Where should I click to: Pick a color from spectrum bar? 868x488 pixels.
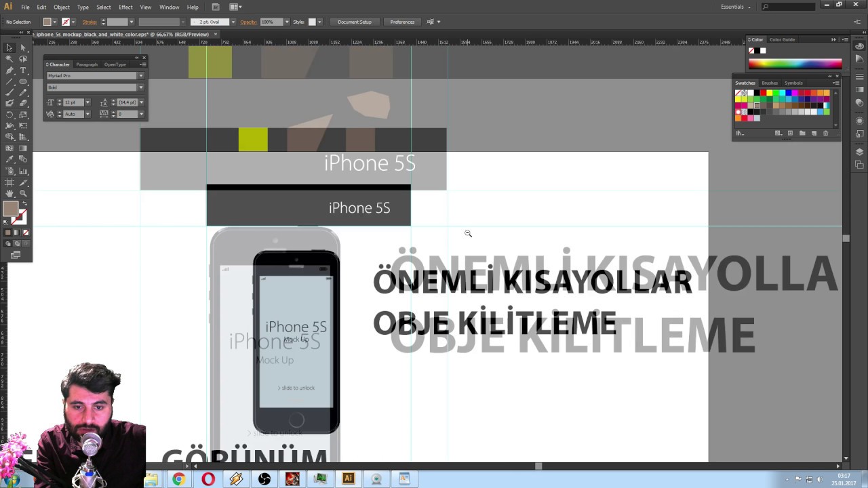click(x=795, y=64)
